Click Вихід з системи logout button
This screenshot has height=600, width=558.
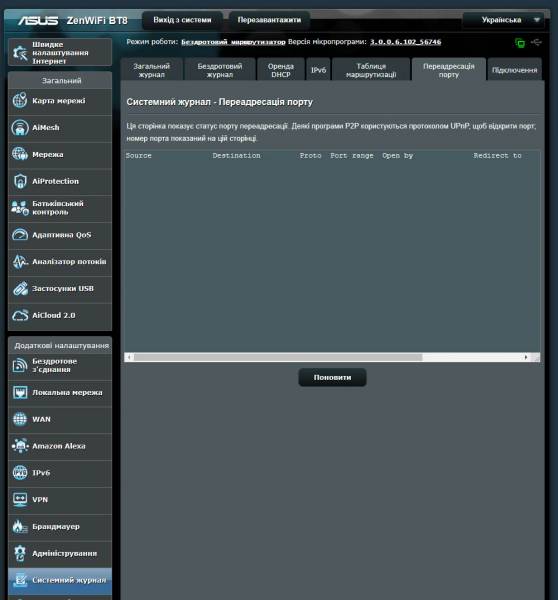pyautogui.click(x=182, y=20)
